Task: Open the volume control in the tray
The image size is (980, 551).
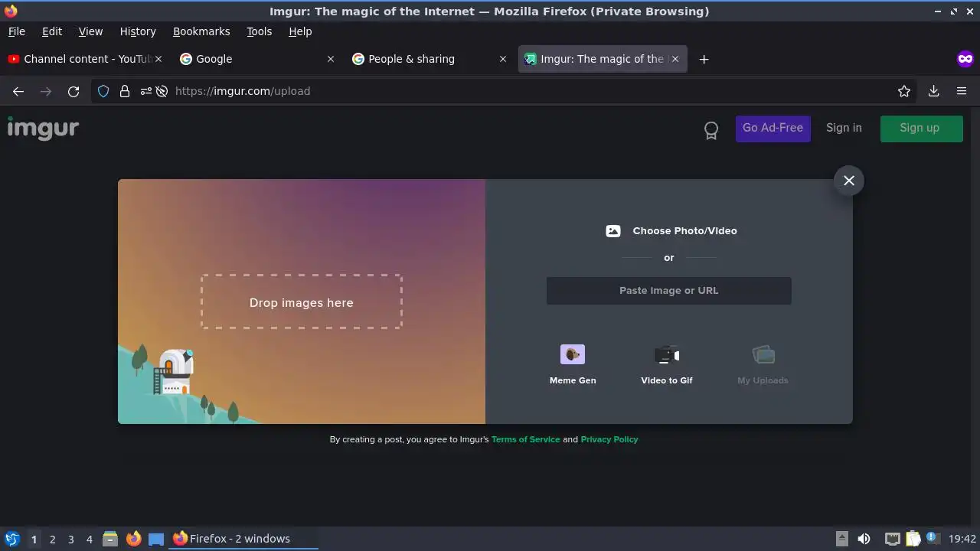Action: pyautogui.click(x=864, y=539)
